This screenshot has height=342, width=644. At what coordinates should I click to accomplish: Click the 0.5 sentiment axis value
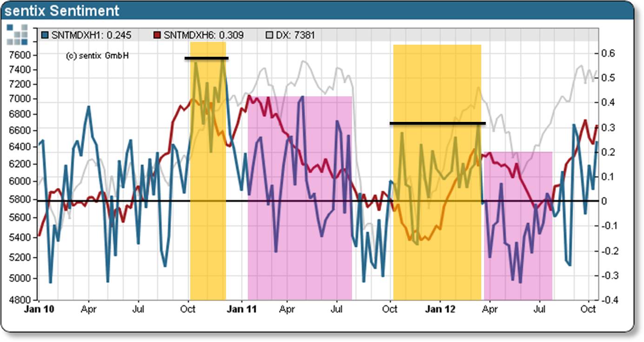point(608,78)
